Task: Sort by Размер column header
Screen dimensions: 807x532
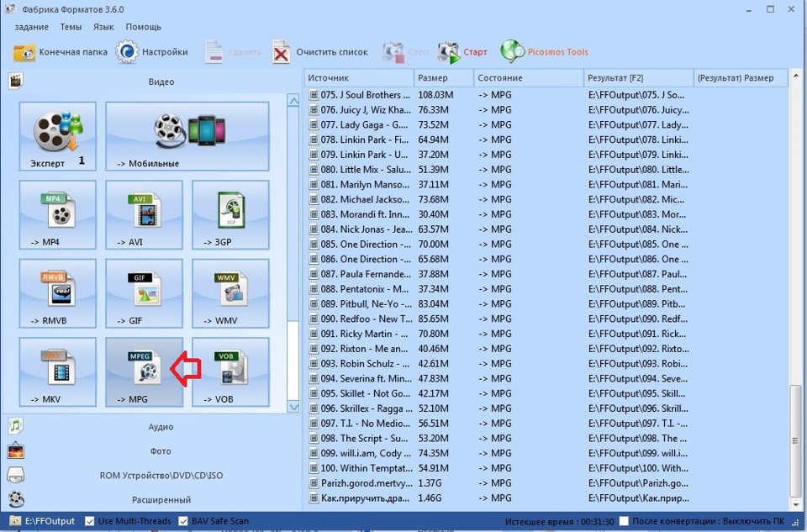Action: click(x=444, y=77)
